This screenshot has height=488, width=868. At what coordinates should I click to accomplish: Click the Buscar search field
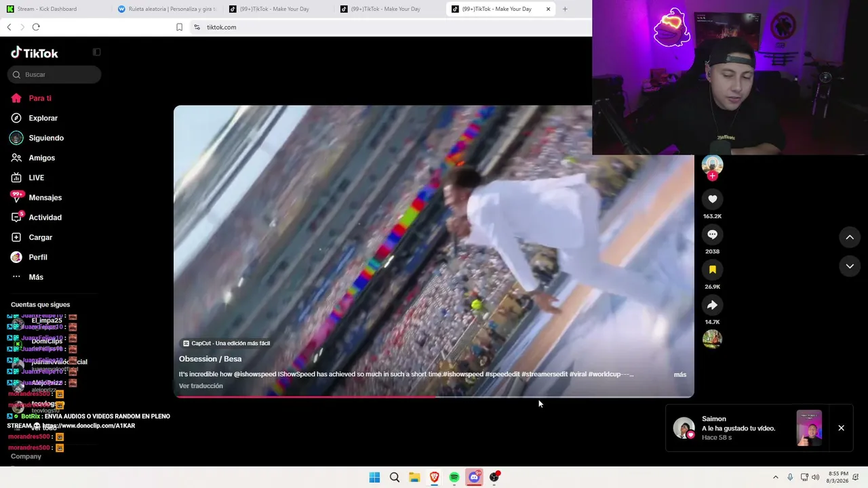pos(55,75)
